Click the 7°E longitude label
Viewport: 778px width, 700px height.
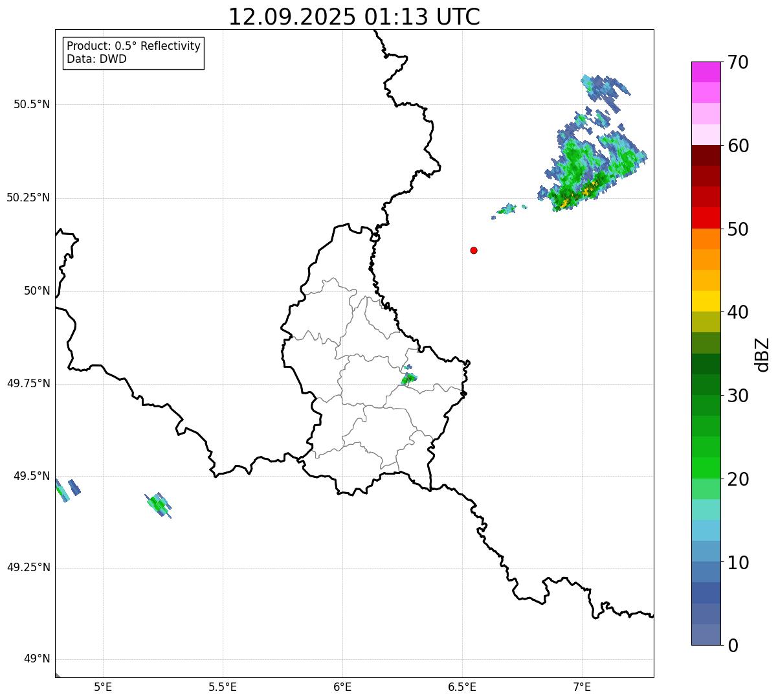point(582,687)
